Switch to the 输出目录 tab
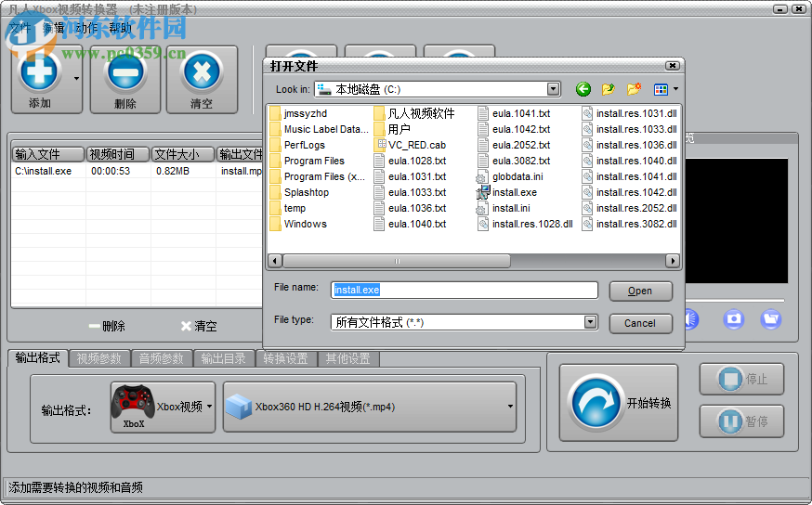Viewport: 812px width, 505px height. click(224, 358)
